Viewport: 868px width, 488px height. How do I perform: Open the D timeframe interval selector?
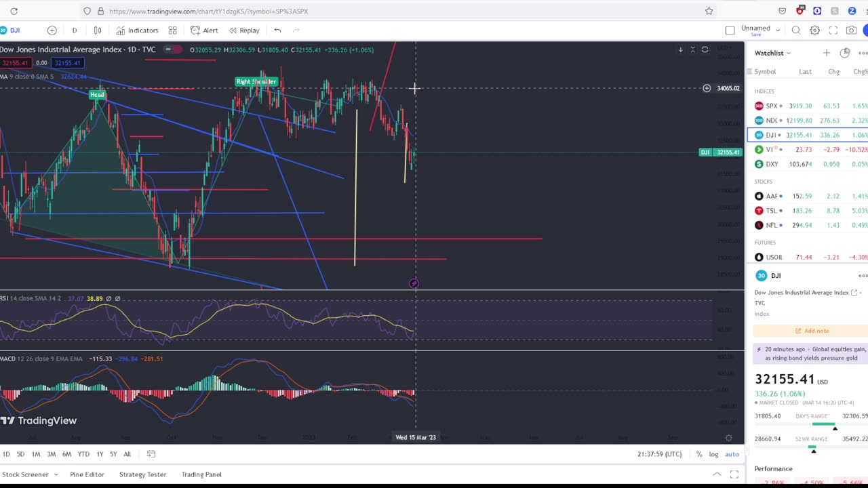75,30
